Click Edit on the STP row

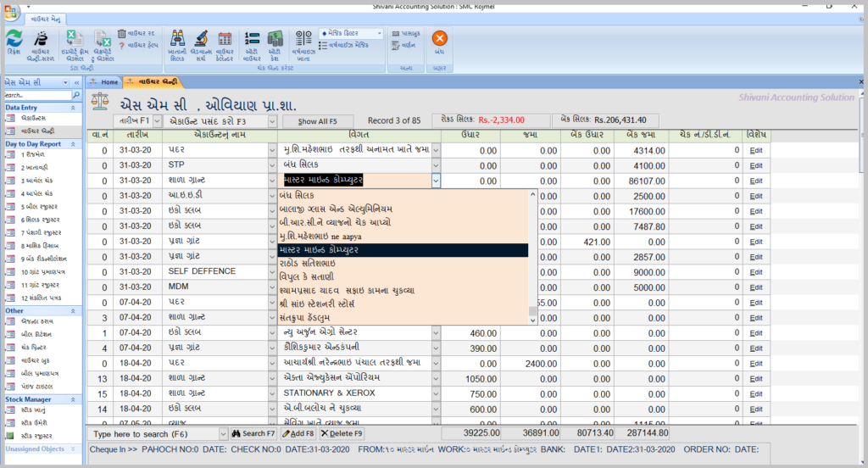point(756,165)
